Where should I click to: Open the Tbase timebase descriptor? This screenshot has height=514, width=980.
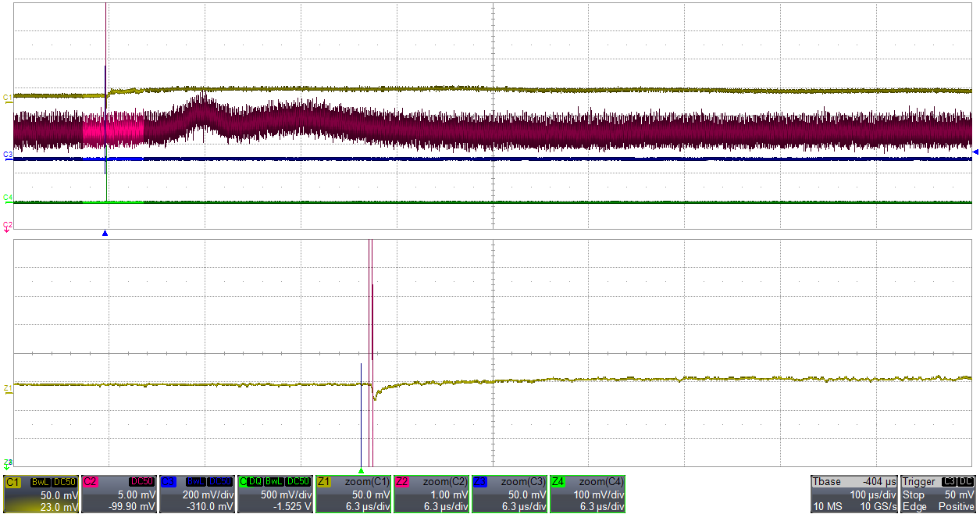854,494
